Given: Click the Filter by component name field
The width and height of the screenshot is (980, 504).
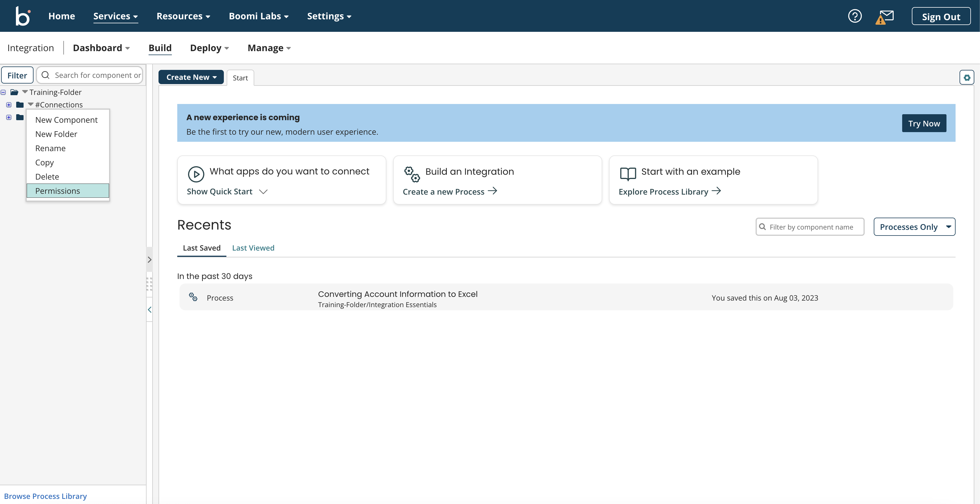Looking at the screenshot, I should 810,227.
